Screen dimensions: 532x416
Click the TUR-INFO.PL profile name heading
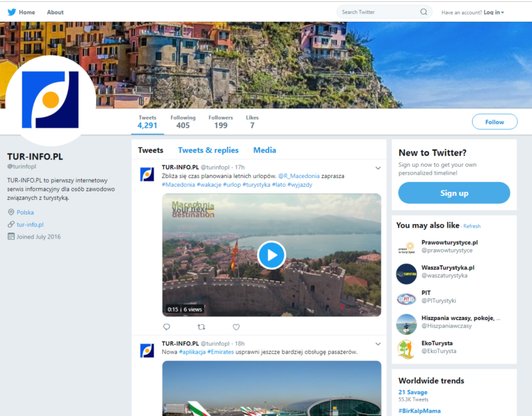point(35,157)
